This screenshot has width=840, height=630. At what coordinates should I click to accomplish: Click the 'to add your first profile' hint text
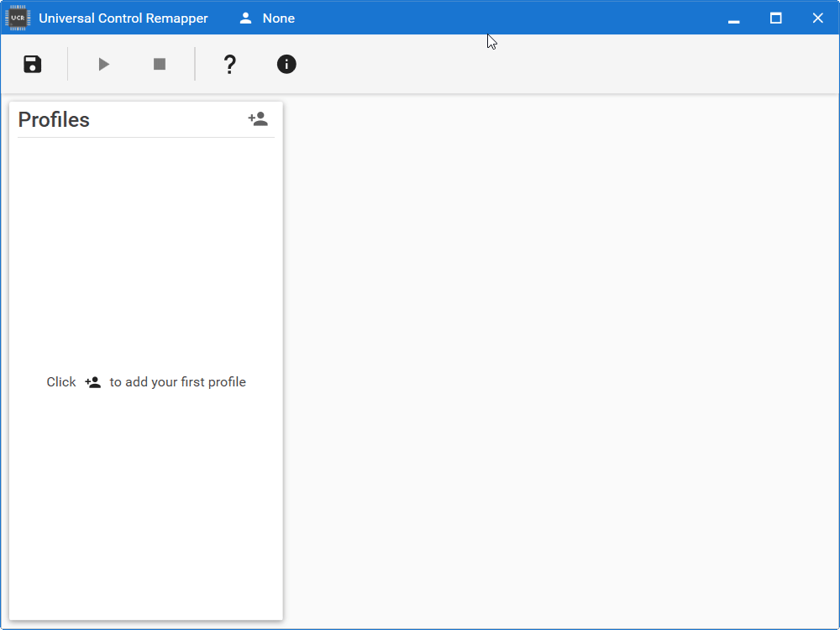178,382
